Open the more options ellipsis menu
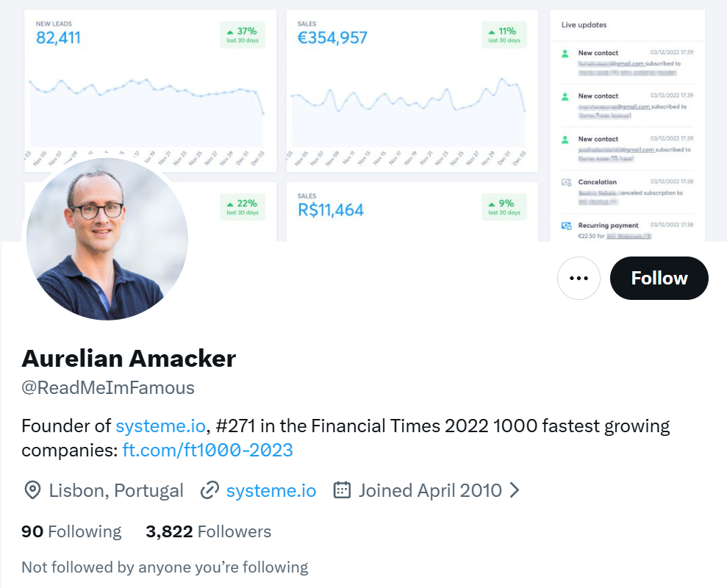727x588 pixels. 579,278
